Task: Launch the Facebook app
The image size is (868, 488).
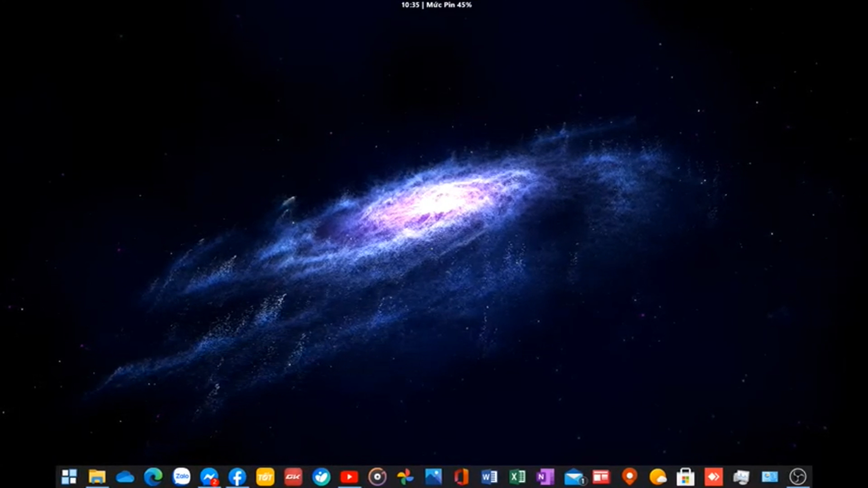Action: point(237,477)
